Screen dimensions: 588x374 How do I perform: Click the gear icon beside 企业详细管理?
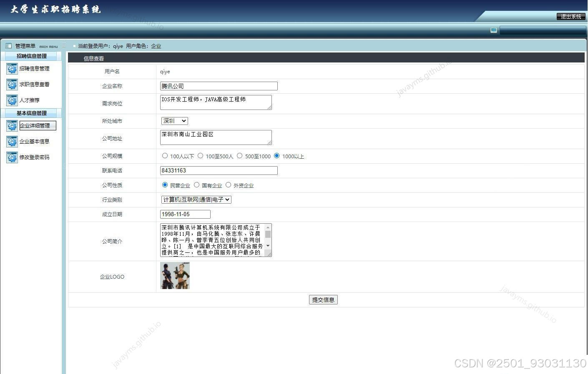click(12, 125)
